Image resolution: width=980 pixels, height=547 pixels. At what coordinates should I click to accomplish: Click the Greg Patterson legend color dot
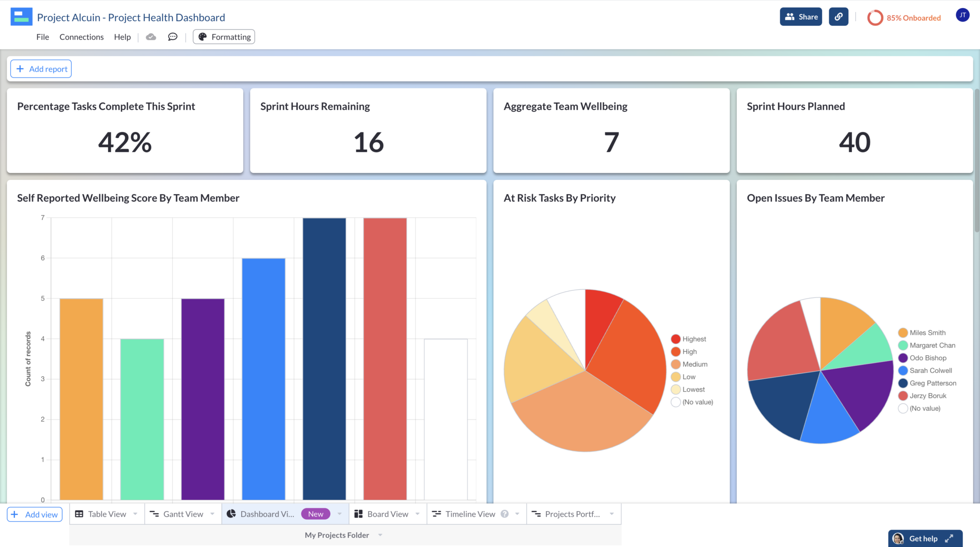pos(903,383)
